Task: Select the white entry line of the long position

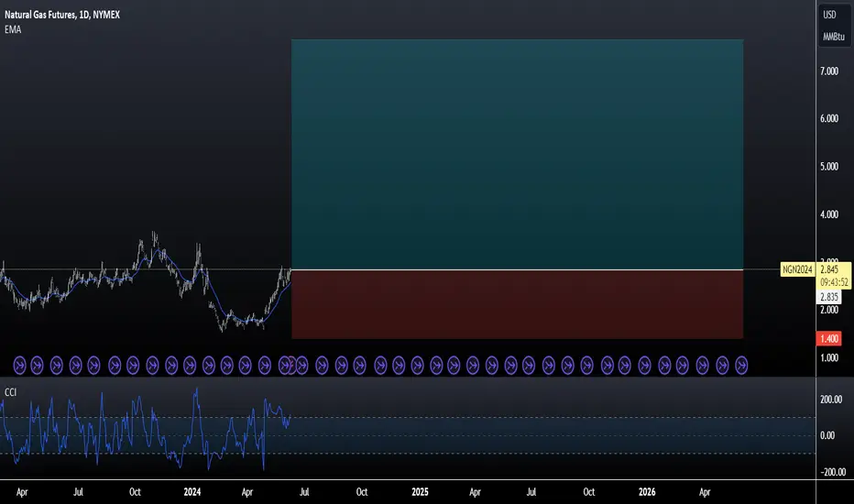Action: (518, 269)
